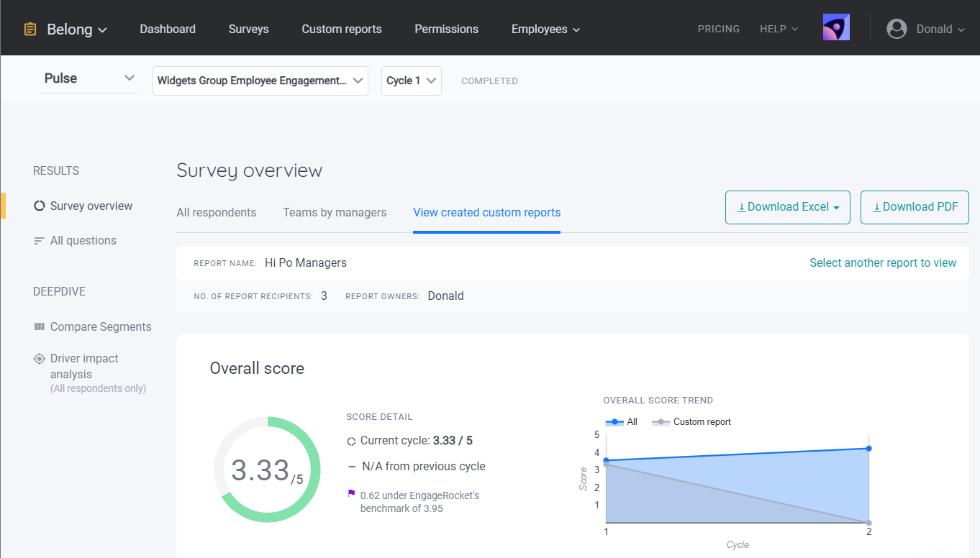Click the current cycle refresh icon
980x558 pixels.
tap(351, 442)
